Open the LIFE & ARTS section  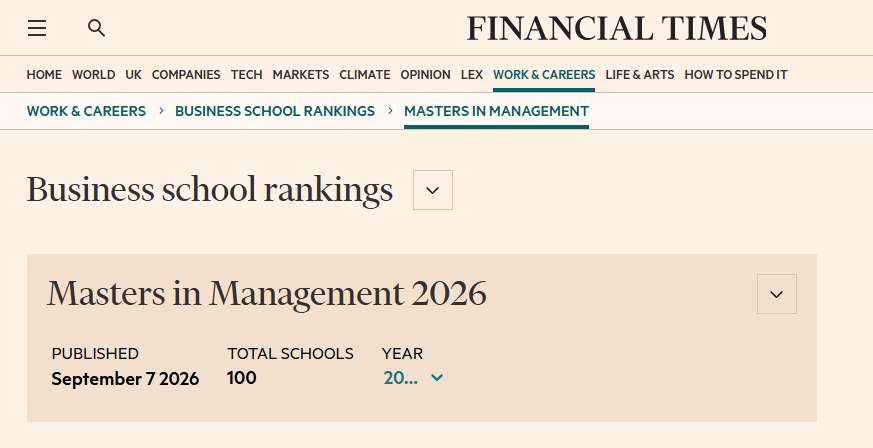[x=640, y=75]
